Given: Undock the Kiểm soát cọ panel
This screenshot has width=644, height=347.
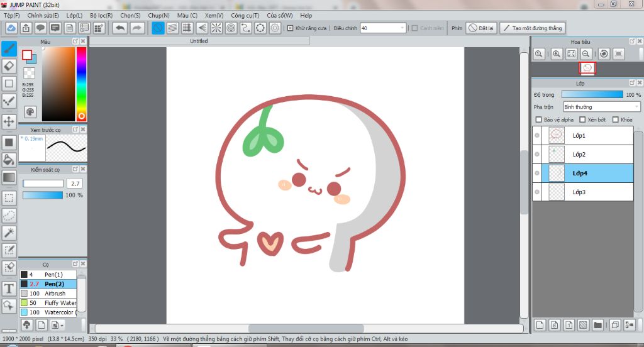Looking at the screenshot, I should coord(75,168).
